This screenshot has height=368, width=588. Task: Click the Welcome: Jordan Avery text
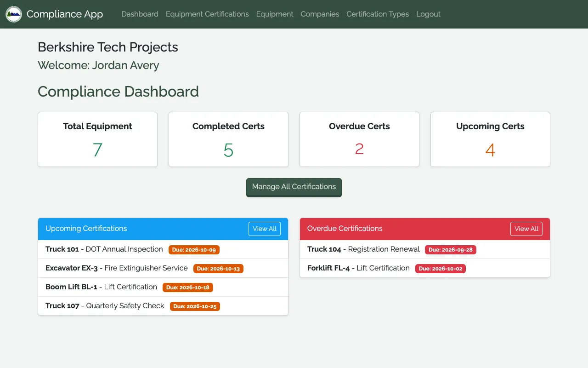tap(98, 65)
